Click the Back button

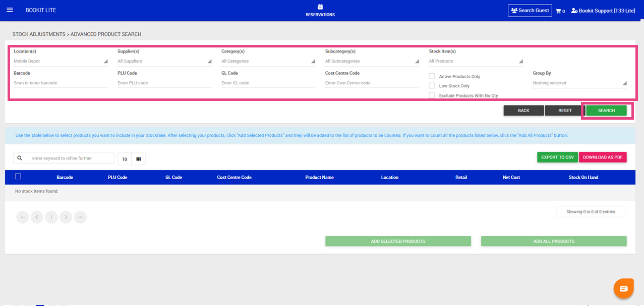523,111
